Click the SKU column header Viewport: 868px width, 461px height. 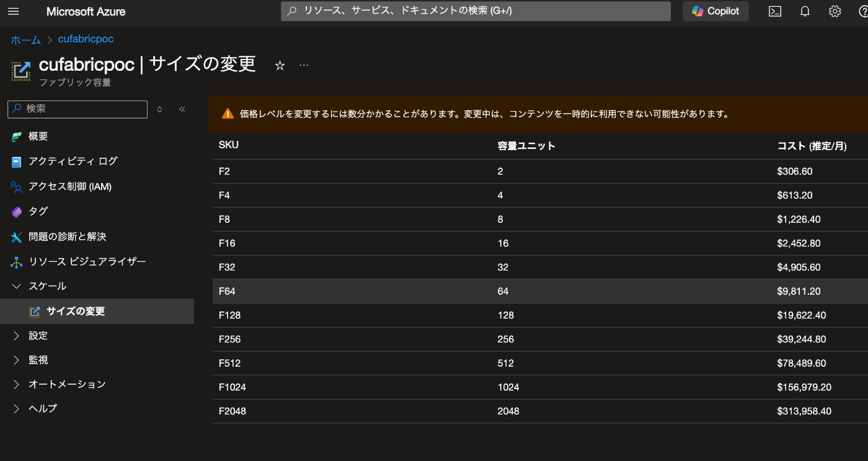[229, 145]
